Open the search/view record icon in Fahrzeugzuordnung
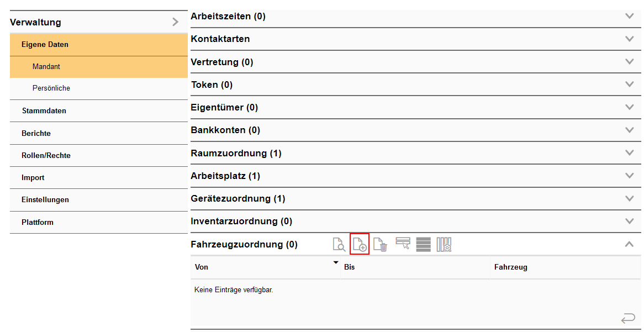This screenshot has height=332, width=644. pyautogui.click(x=339, y=244)
